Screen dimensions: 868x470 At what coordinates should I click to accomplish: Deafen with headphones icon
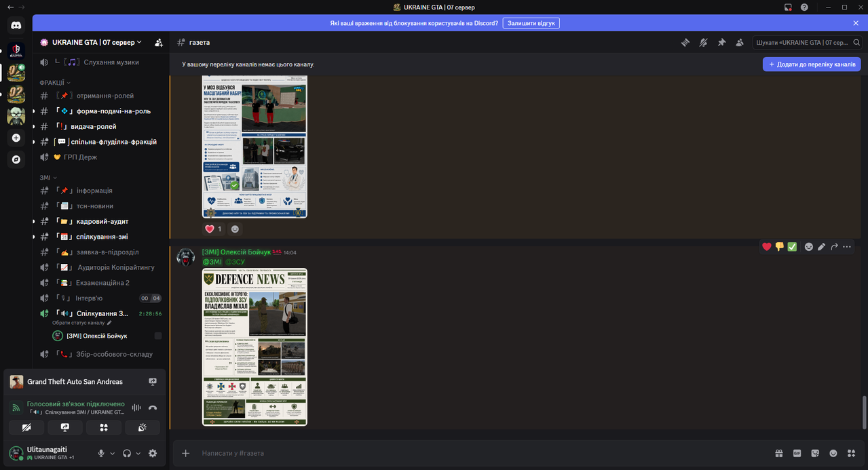pyautogui.click(x=127, y=453)
